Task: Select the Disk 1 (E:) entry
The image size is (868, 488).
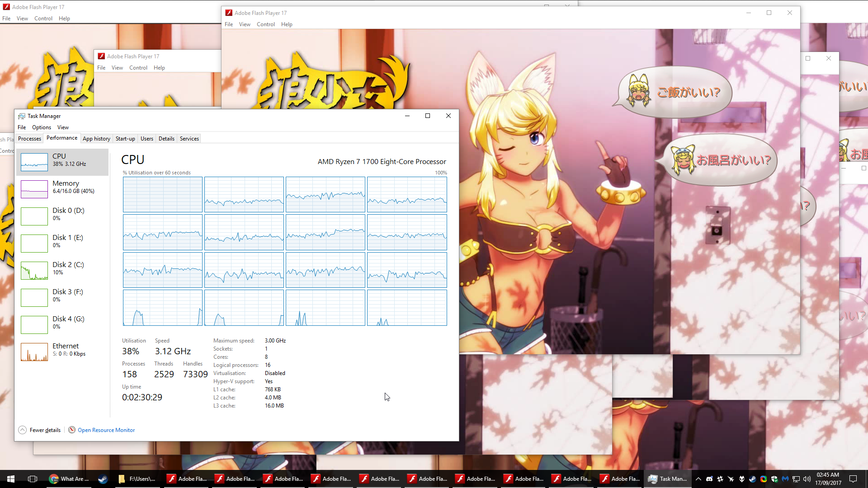Action: click(62, 243)
